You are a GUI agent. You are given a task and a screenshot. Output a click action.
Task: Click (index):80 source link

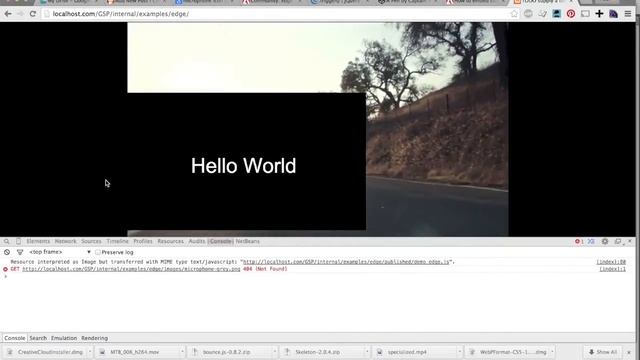[611, 262]
